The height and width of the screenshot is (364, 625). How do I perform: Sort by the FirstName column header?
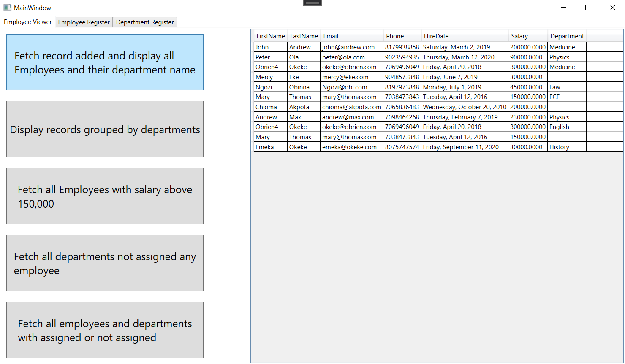270,36
